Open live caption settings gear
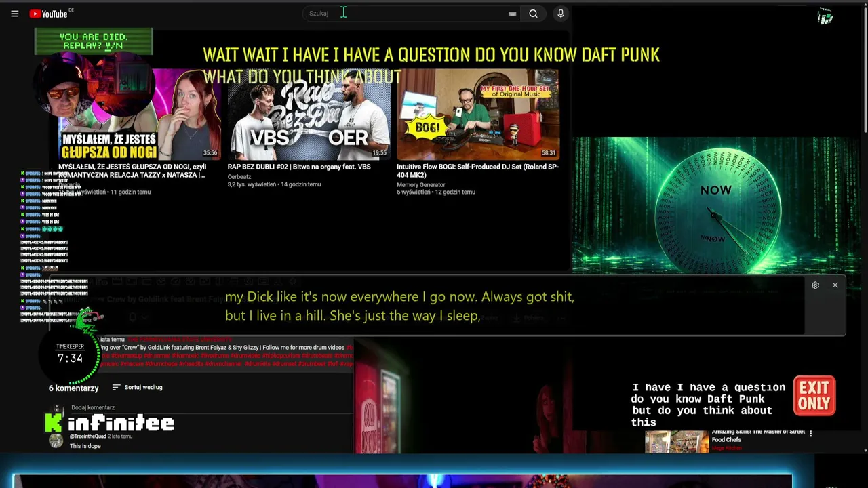The image size is (868, 488). pos(815,285)
